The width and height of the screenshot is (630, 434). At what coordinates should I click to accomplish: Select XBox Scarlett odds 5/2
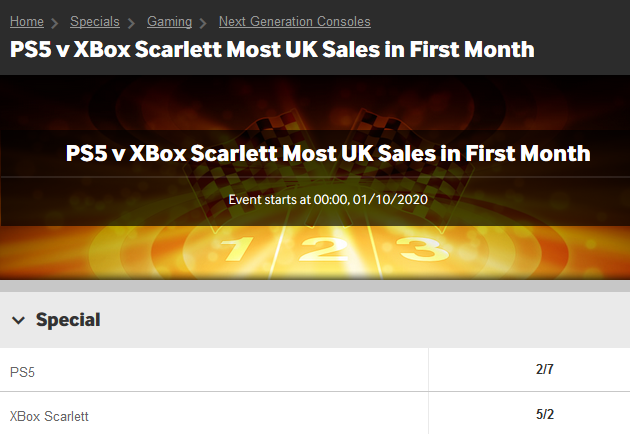[x=544, y=414]
